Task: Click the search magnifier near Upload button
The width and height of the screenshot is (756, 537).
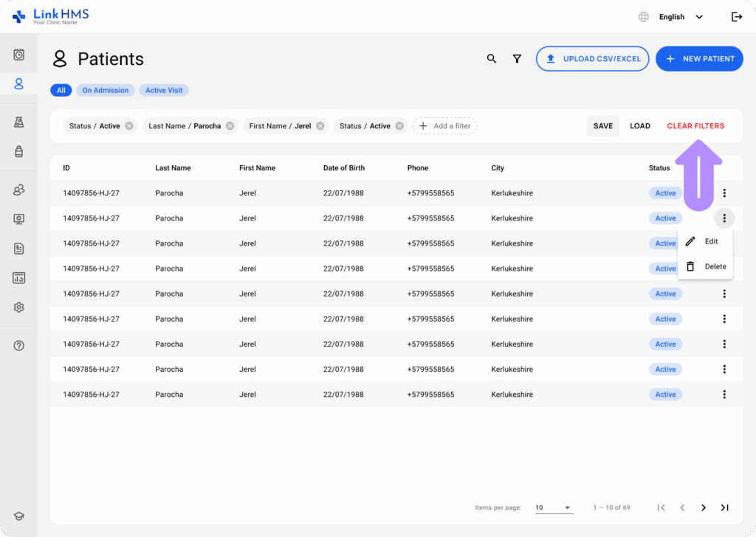Action: coord(492,58)
